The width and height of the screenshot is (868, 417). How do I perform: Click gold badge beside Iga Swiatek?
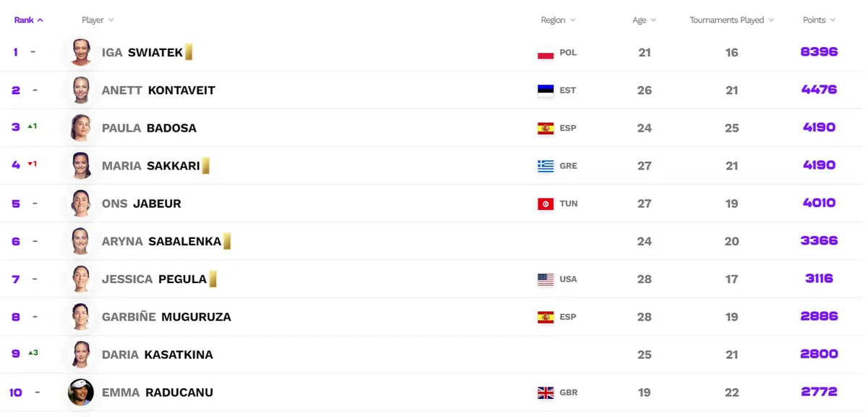point(189,52)
